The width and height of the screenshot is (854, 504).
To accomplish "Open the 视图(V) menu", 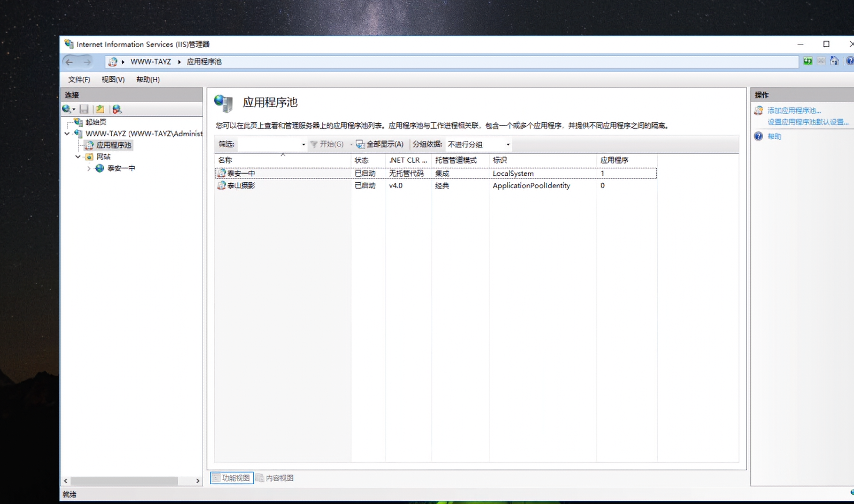I will click(113, 80).
